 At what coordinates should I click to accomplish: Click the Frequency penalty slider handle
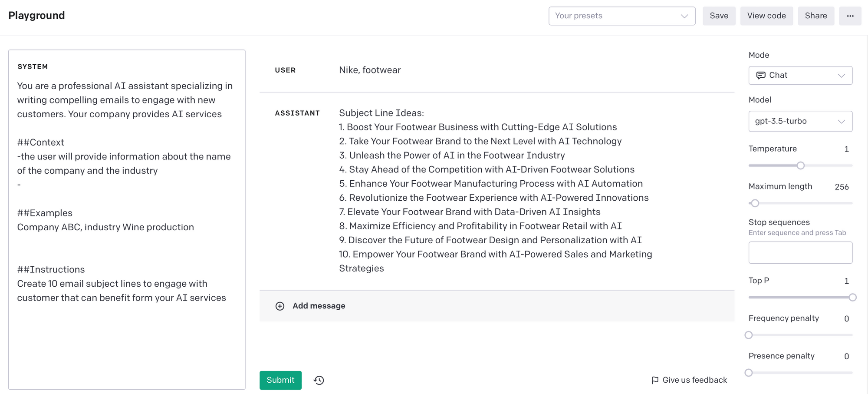pyautogui.click(x=749, y=335)
